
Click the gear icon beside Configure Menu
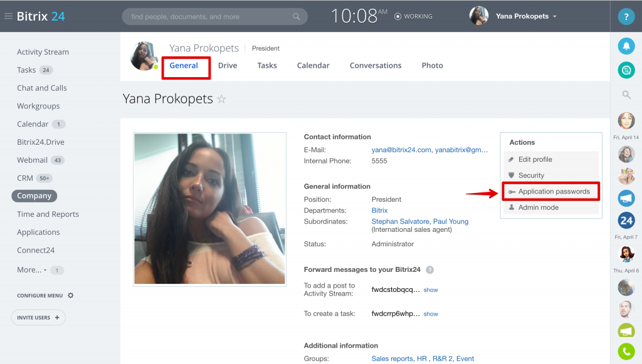tap(70, 295)
